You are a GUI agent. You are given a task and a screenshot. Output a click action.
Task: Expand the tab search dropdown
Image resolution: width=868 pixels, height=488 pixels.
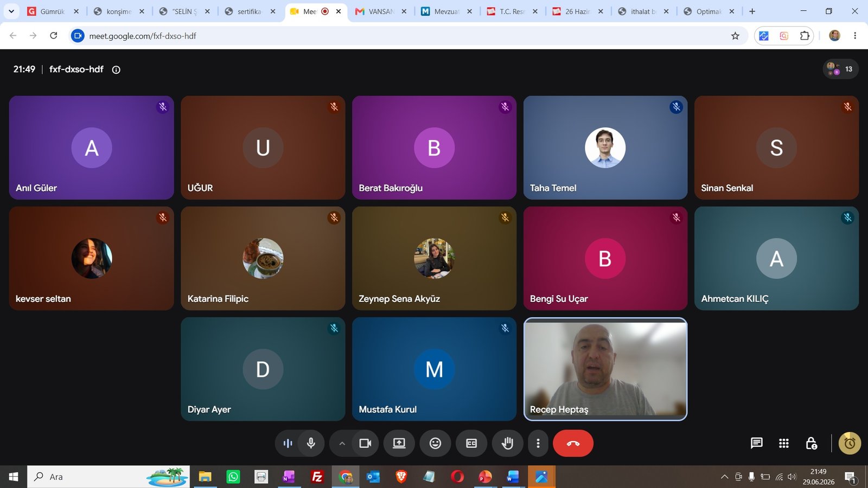pyautogui.click(x=11, y=11)
